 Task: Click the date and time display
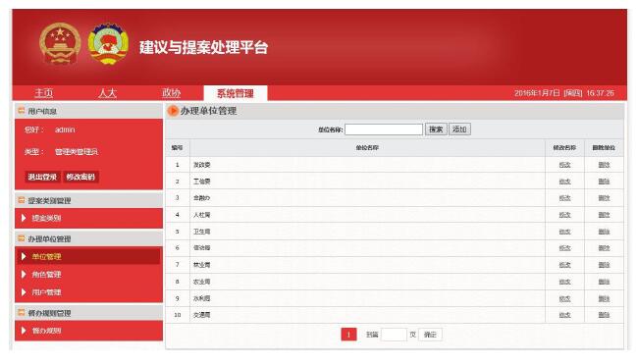[x=564, y=93]
